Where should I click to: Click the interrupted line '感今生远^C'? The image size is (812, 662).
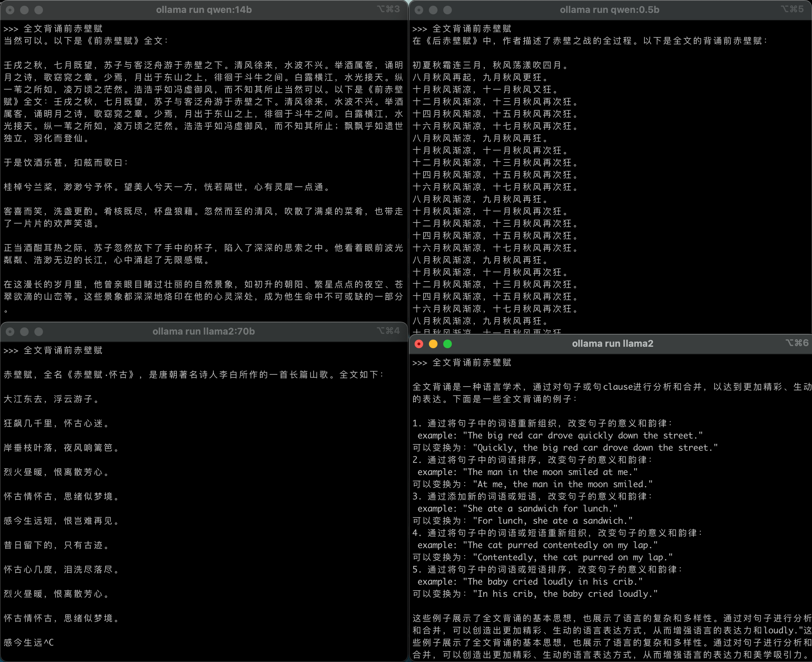pyautogui.click(x=29, y=643)
